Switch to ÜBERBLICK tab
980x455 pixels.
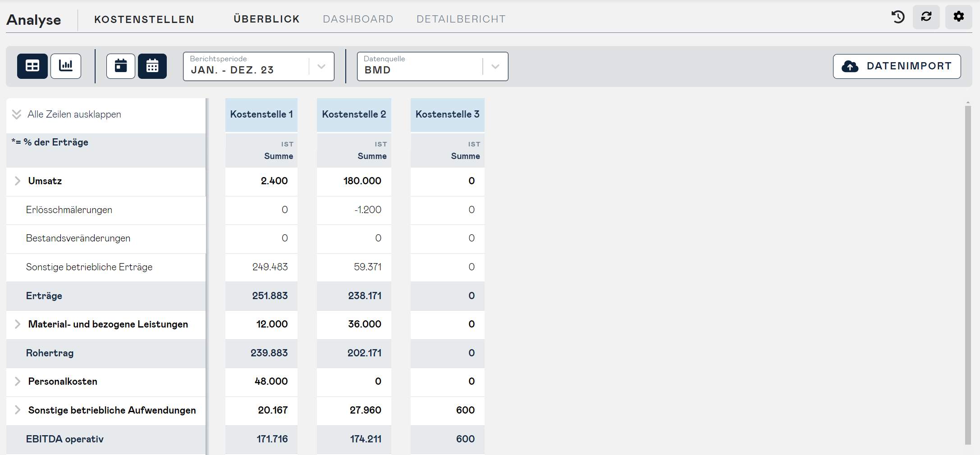[266, 19]
